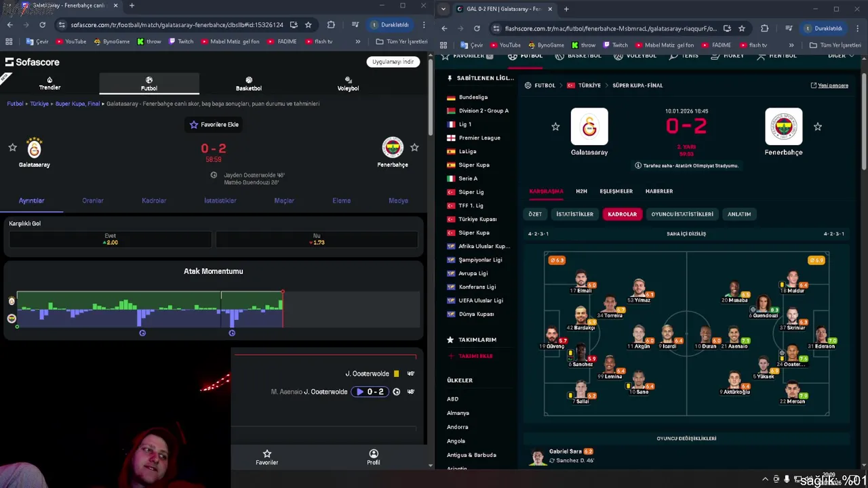The width and height of the screenshot is (868, 488).
Task: Select Nu 1.73 odds option
Action: tap(317, 239)
